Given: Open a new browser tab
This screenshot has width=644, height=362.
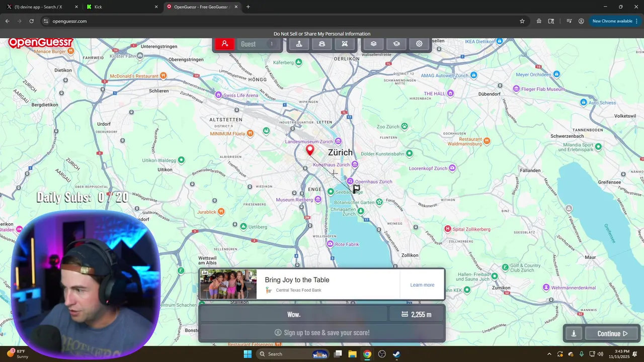Looking at the screenshot, I should click(x=248, y=7).
